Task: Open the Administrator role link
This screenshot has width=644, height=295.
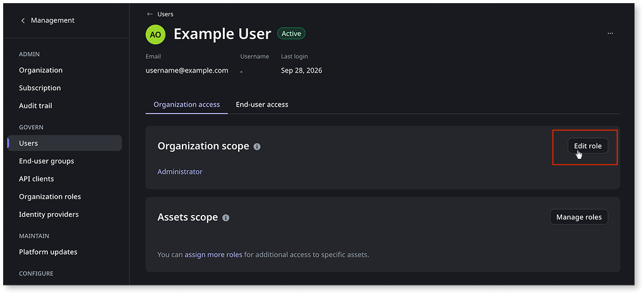Action: point(180,171)
